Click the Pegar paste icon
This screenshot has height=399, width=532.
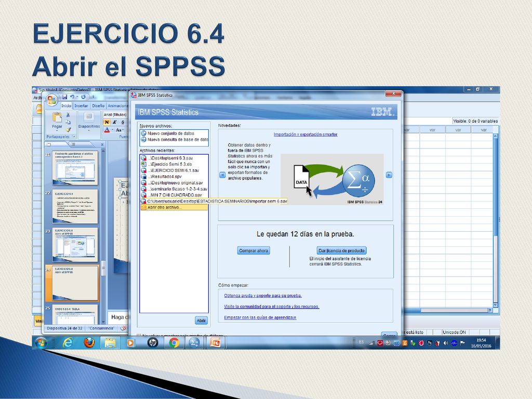pos(57,117)
